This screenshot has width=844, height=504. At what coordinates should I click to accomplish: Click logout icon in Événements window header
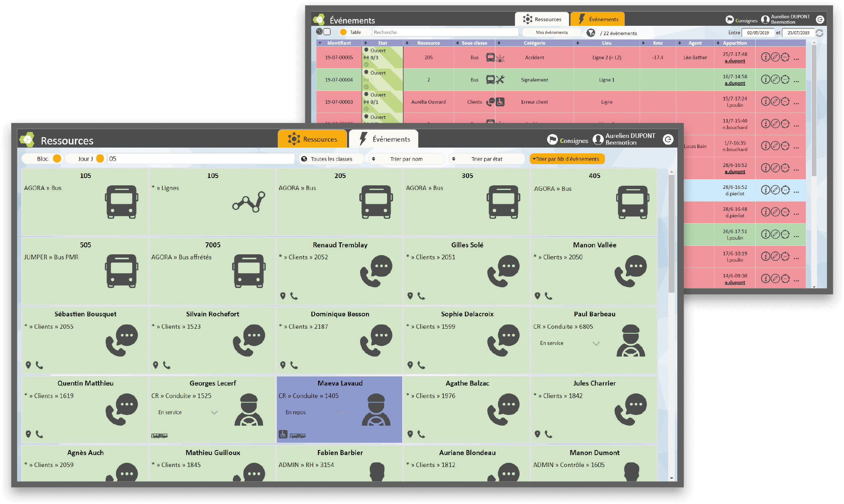tap(820, 20)
